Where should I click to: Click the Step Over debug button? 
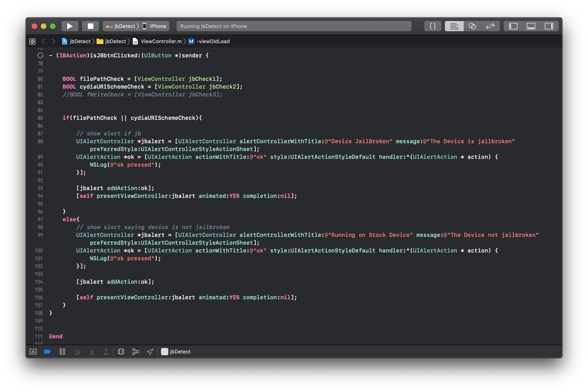(77, 352)
